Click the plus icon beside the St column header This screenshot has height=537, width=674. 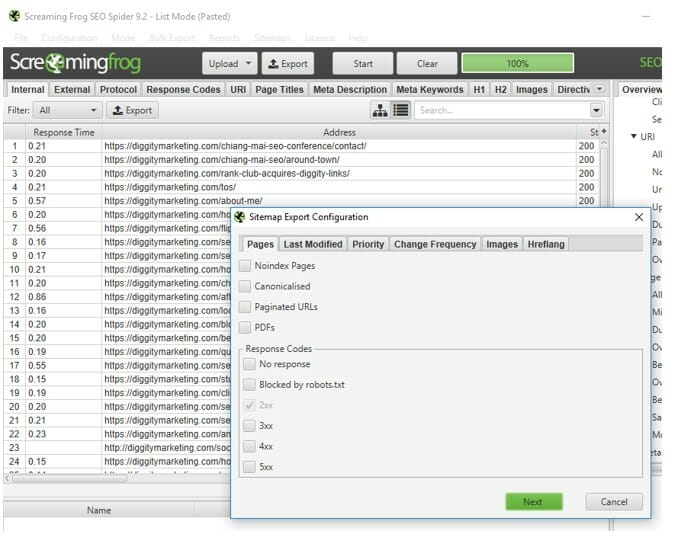pyautogui.click(x=604, y=131)
